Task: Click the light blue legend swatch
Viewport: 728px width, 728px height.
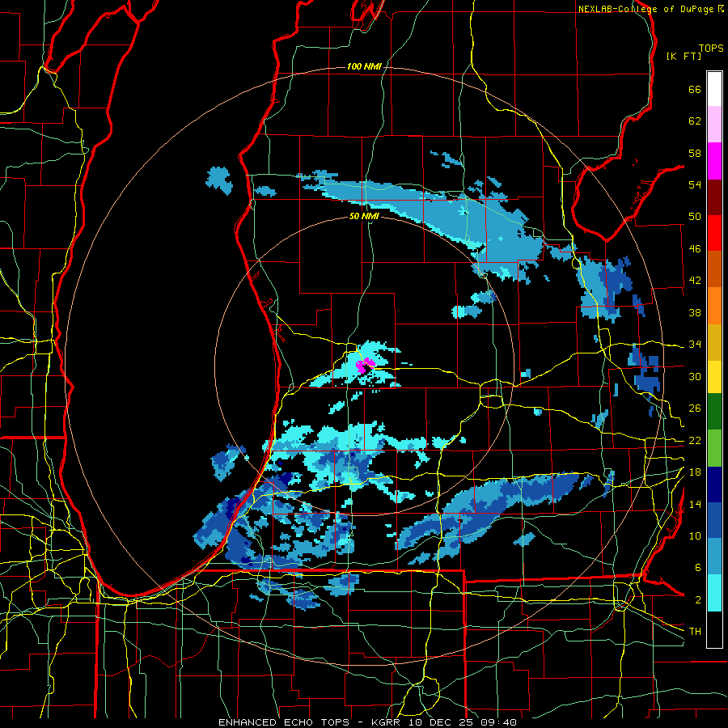Action: 714,557
